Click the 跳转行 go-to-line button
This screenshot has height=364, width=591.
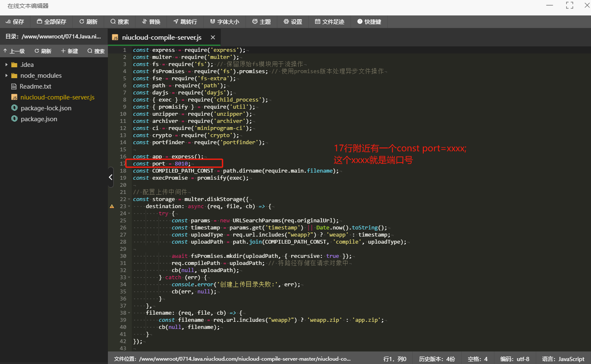coord(185,22)
